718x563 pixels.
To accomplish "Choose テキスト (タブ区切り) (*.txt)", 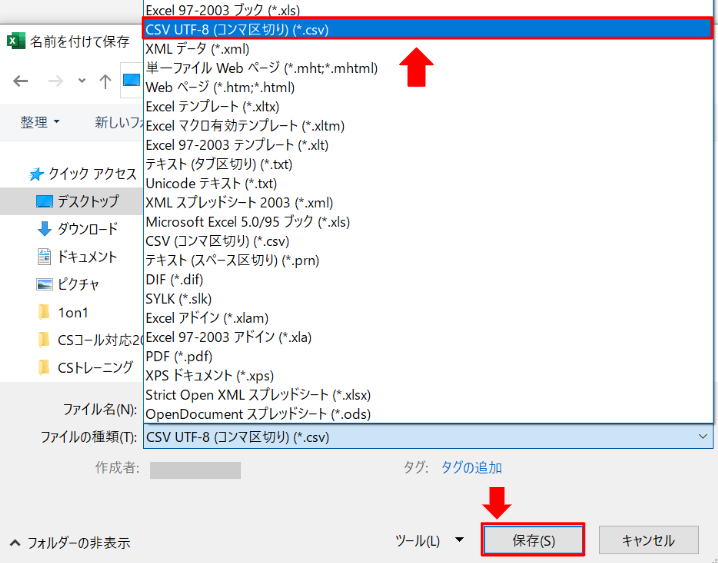I will coord(428,164).
